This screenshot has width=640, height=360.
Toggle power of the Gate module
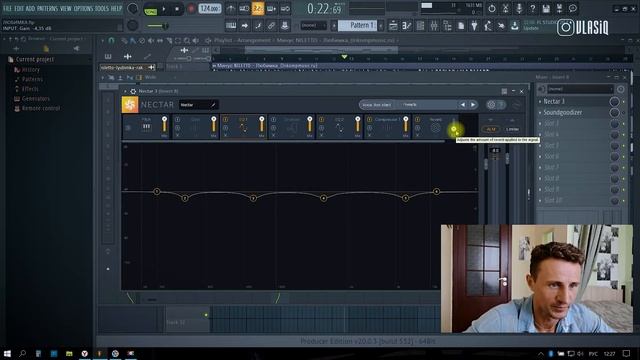[178, 120]
